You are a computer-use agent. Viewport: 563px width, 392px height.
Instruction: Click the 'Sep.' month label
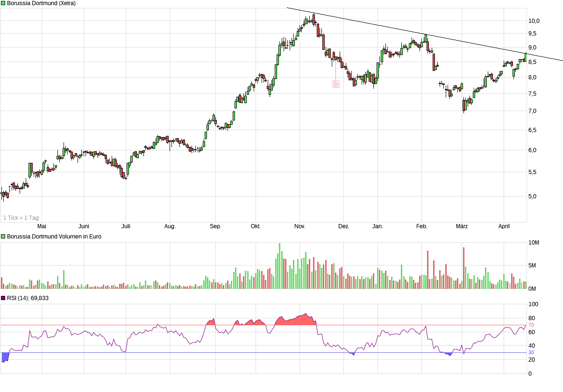(215, 226)
